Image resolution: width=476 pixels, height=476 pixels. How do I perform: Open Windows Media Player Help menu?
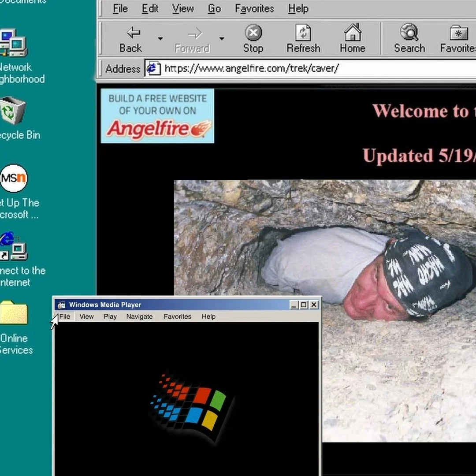pyautogui.click(x=208, y=316)
